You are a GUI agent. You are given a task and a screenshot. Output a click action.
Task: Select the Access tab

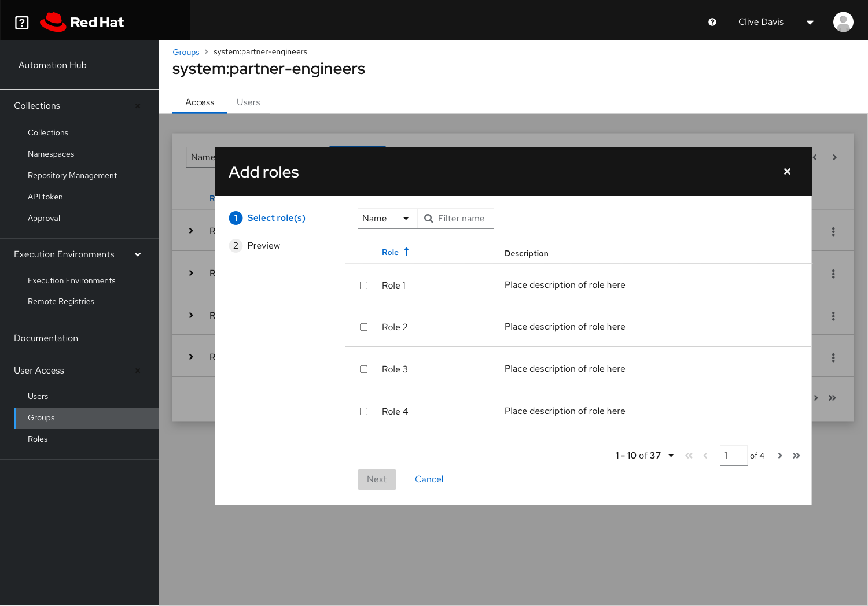(200, 102)
